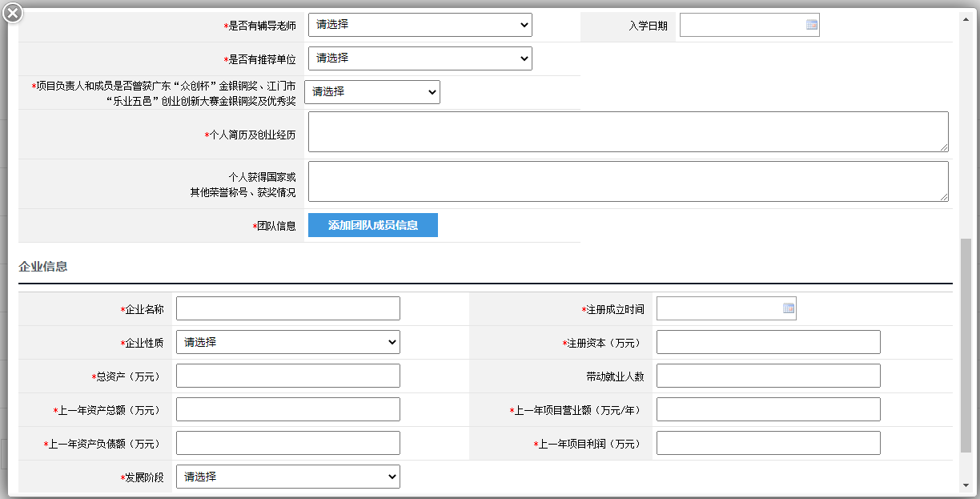980x499 pixels.
Task: Open the 发展阶段 dropdown
Action: point(288,477)
